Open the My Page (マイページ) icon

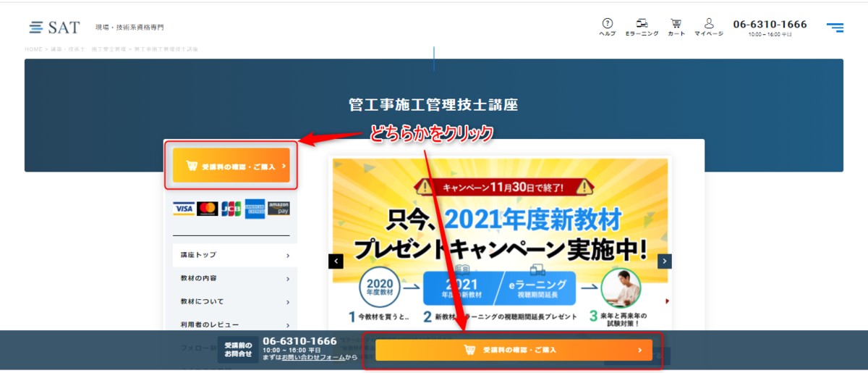pyautogui.click(x=709, y=28)
